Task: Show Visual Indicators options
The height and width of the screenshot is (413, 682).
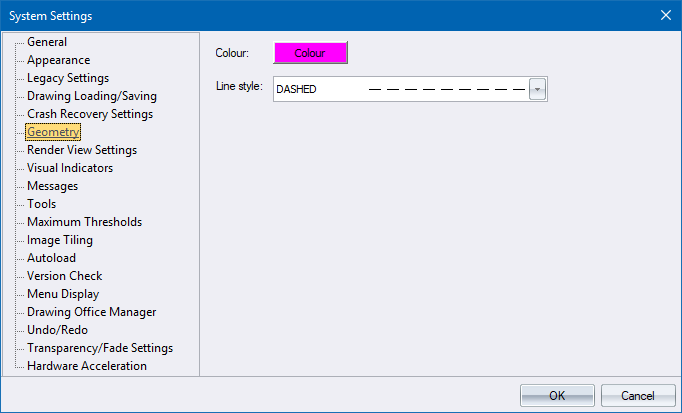Action: point(70,168)
